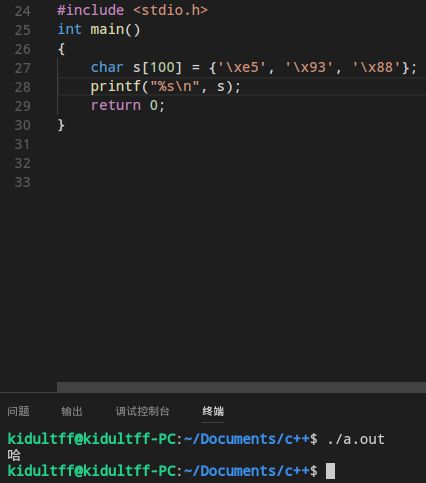Click the '\xe5' character literal
This screenshot has width=426, height=483.
point(242,67)
